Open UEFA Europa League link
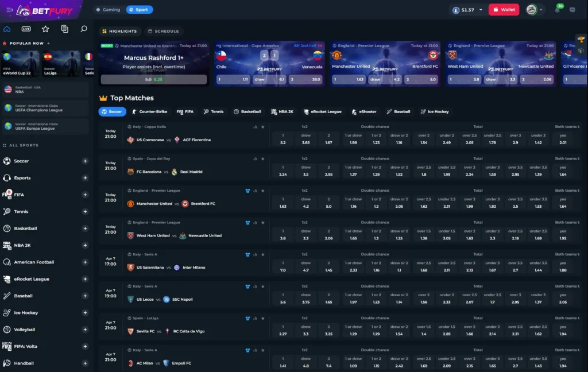 pos(45,126)
